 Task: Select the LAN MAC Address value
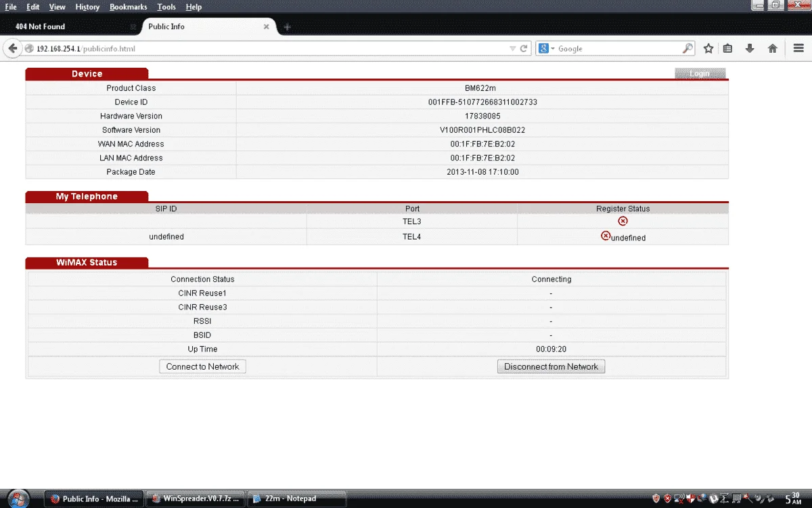[482, 158]
